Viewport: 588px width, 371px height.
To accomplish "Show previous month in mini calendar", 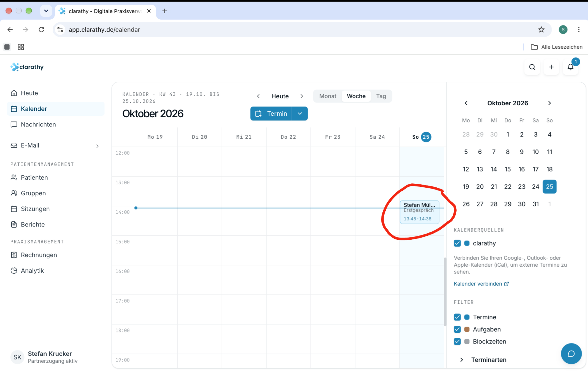I will pos(466,103).
